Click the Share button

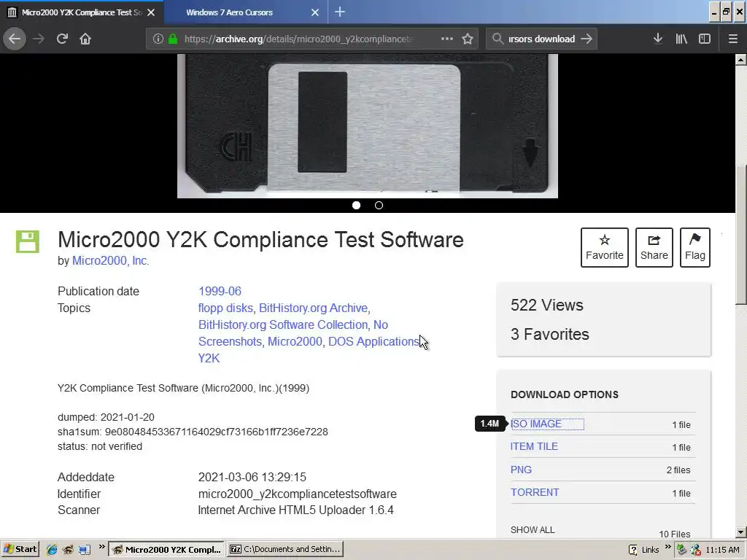(654, 248)
